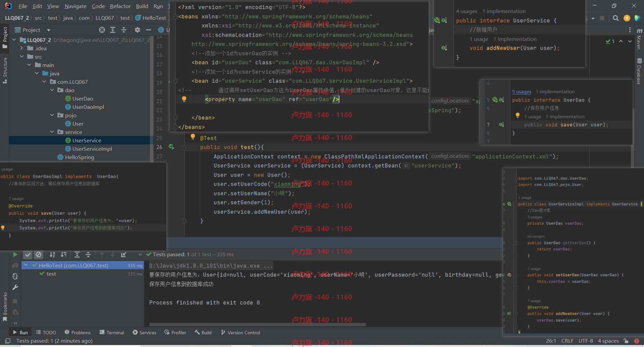Collapse the main folder
644x347 pixels.
[x=29, y=65]
